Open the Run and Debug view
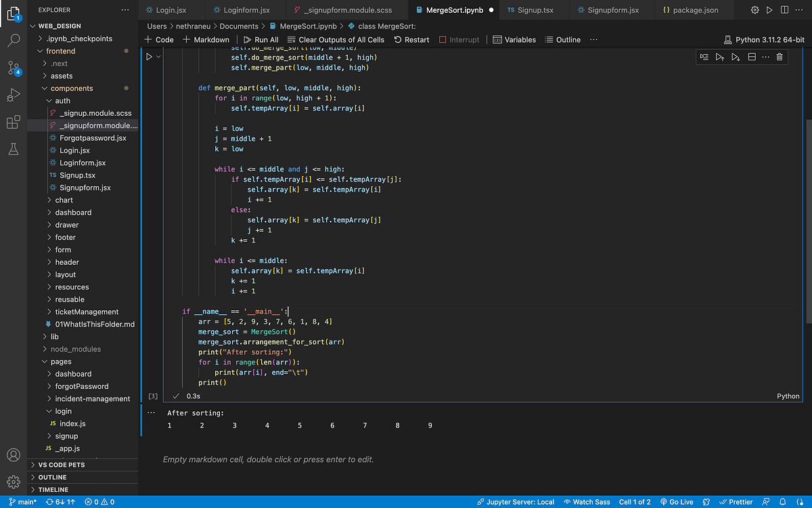812x508 pixels. point(14,95)
